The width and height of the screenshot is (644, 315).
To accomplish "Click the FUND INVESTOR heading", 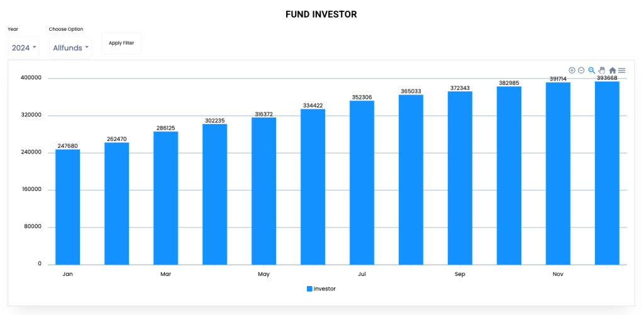I will click(x=321, y=14).
